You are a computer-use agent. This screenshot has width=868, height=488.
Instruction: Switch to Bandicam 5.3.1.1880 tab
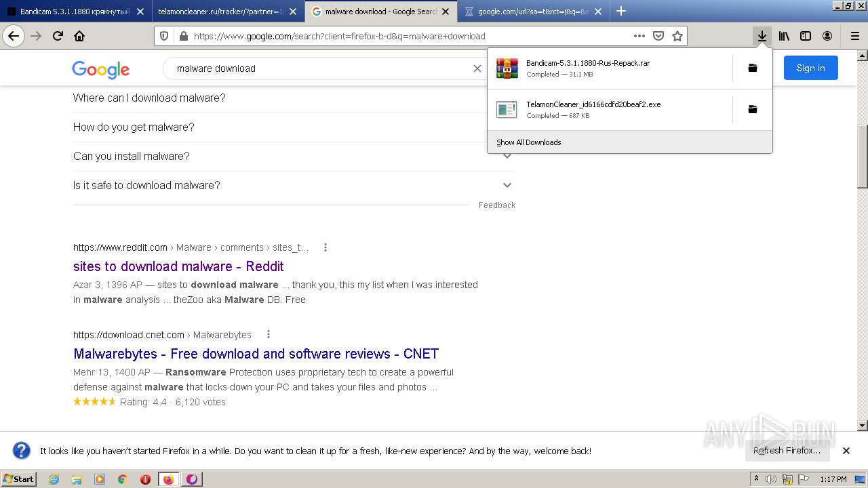click(75, 12)
